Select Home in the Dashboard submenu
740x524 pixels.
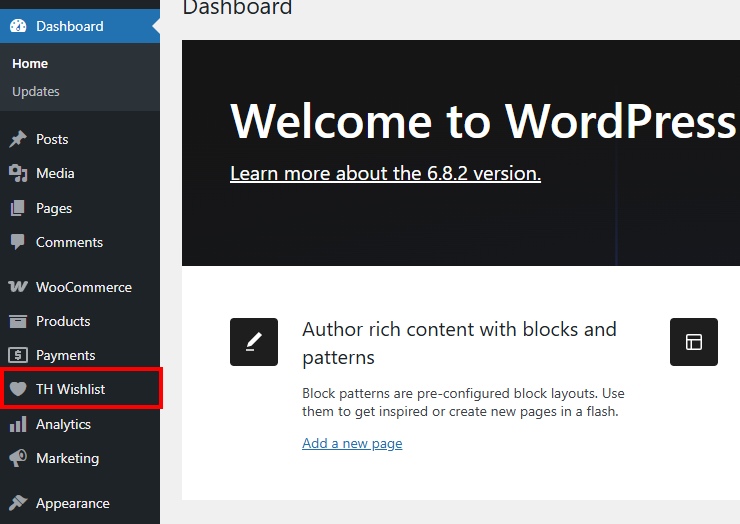click(x=30, y=63)
